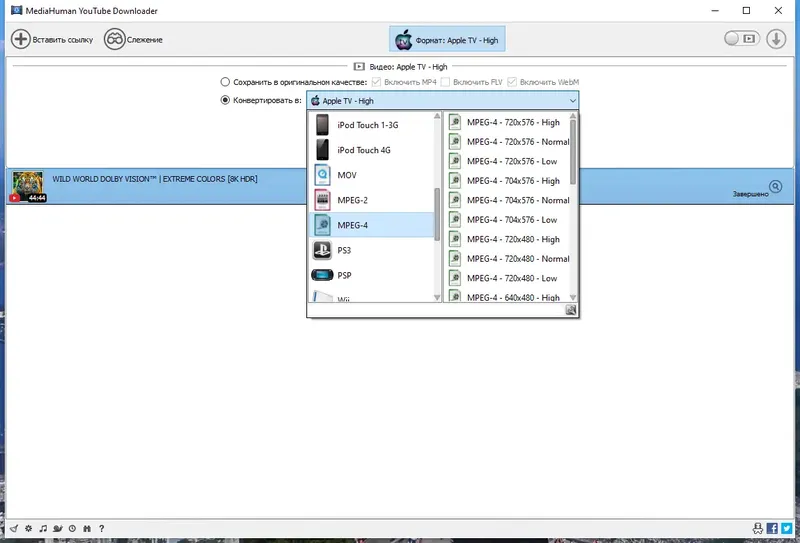Click the broom clear list icon
800x543 pixels.
click(14, 529)
